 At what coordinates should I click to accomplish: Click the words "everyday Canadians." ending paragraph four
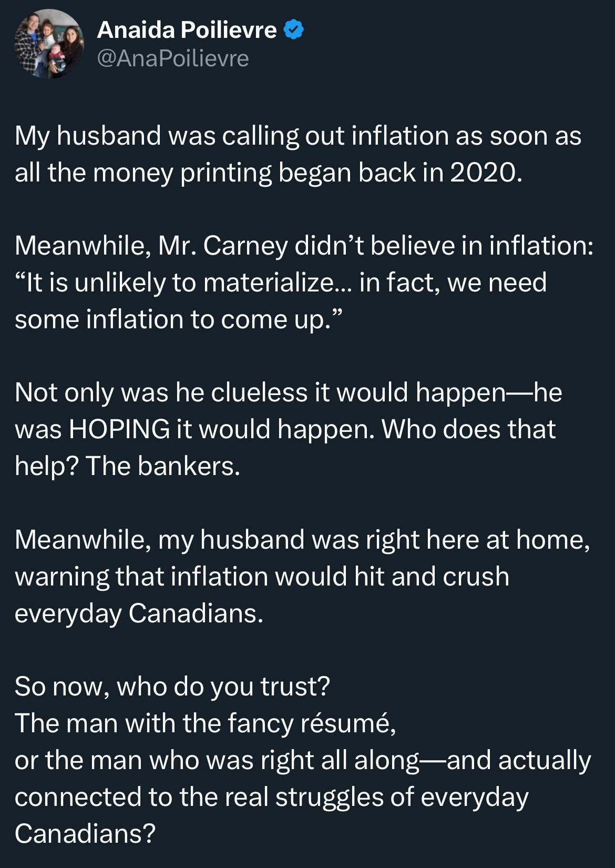139,613
